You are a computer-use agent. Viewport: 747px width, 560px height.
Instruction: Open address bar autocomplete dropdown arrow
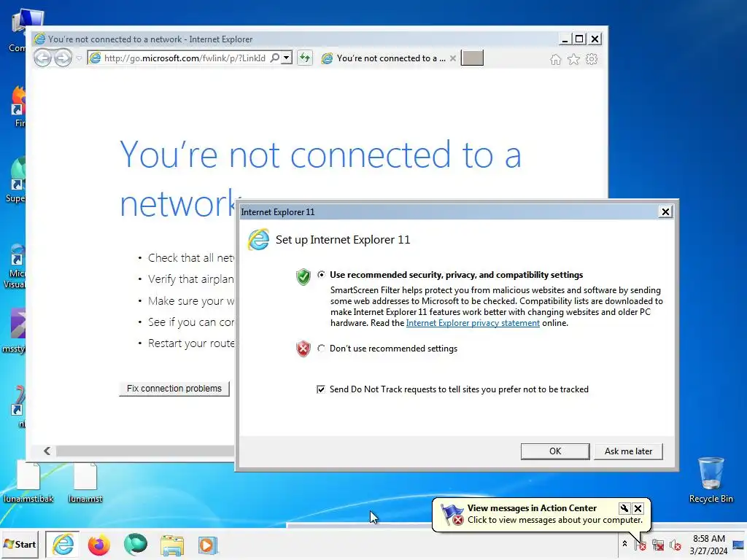(286, 58)
